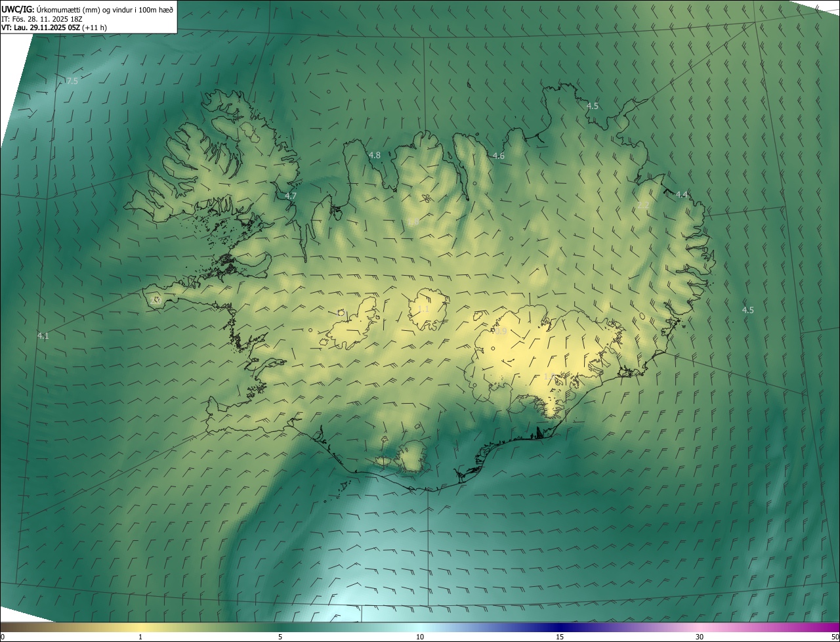
Task: Click the 2.2 value on the map
Action: click(644, 205)
